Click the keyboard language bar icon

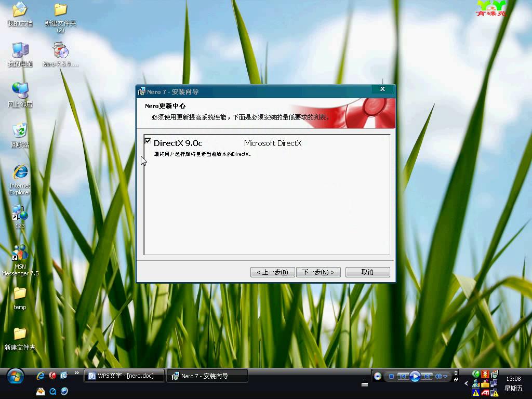pyautogui.click(x=365, y=385)
